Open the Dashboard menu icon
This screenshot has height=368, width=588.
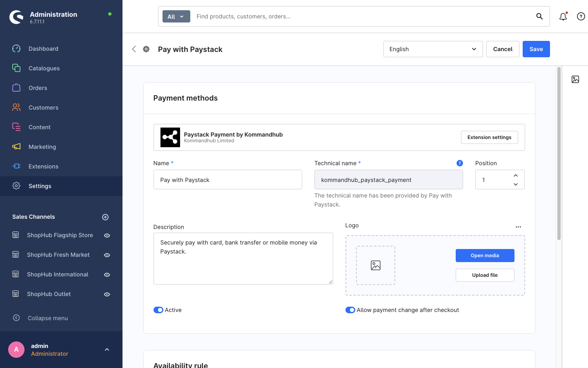point(16,49)
